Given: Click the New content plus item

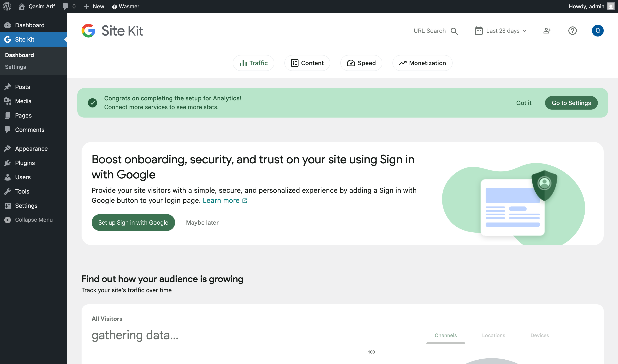Looking at the screenshot, I should point(94,6).
